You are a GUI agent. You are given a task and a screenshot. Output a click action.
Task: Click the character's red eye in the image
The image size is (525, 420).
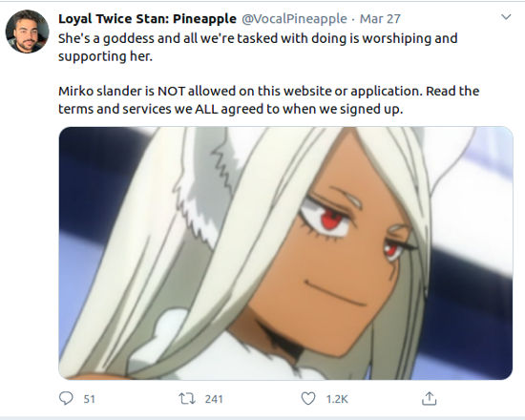(x=332, y=220)
